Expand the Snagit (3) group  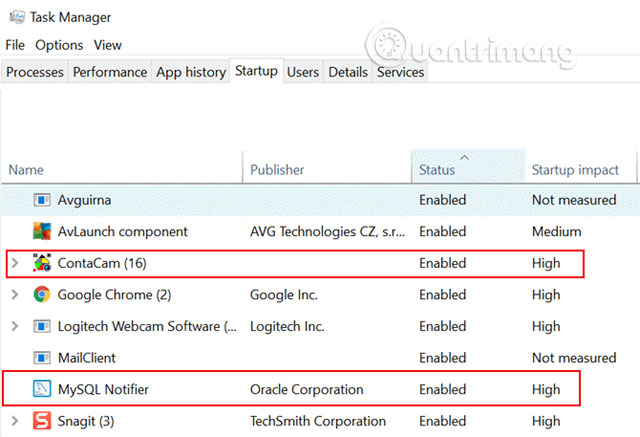coord(14,421)
